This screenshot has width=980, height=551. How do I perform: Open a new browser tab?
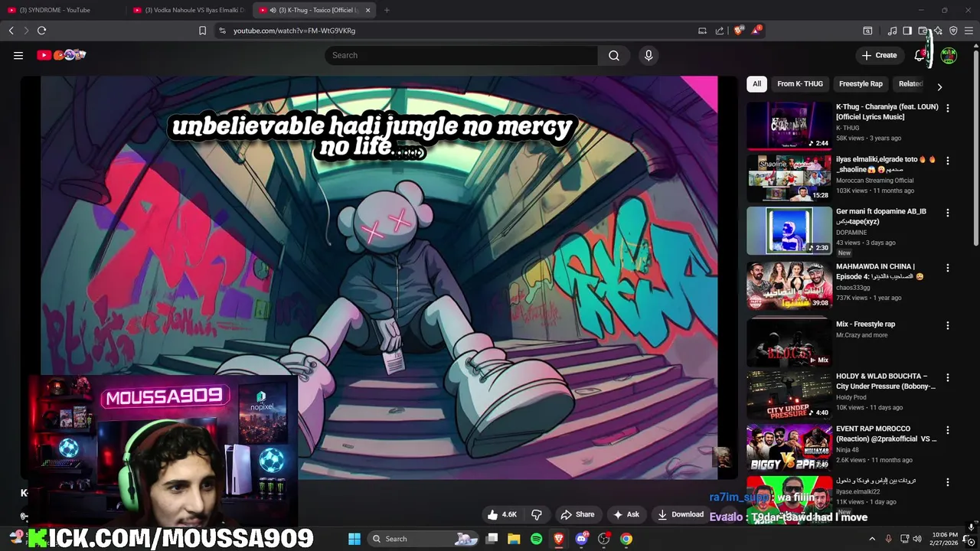[x=387, y=10]
